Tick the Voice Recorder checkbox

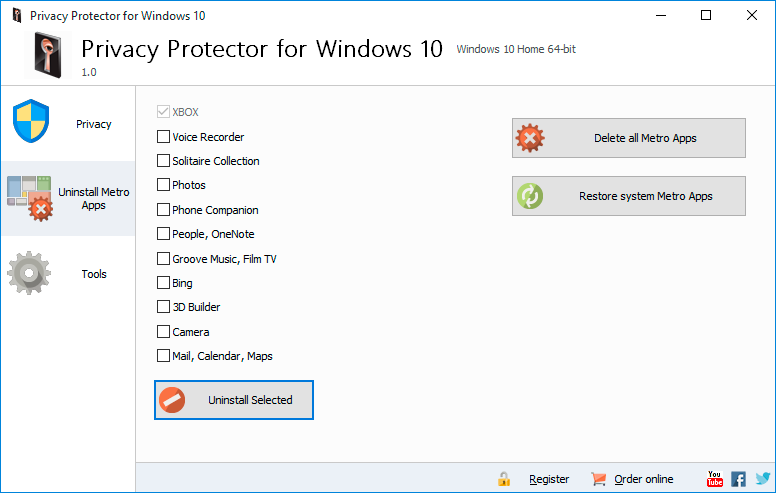tap(163, 137)
